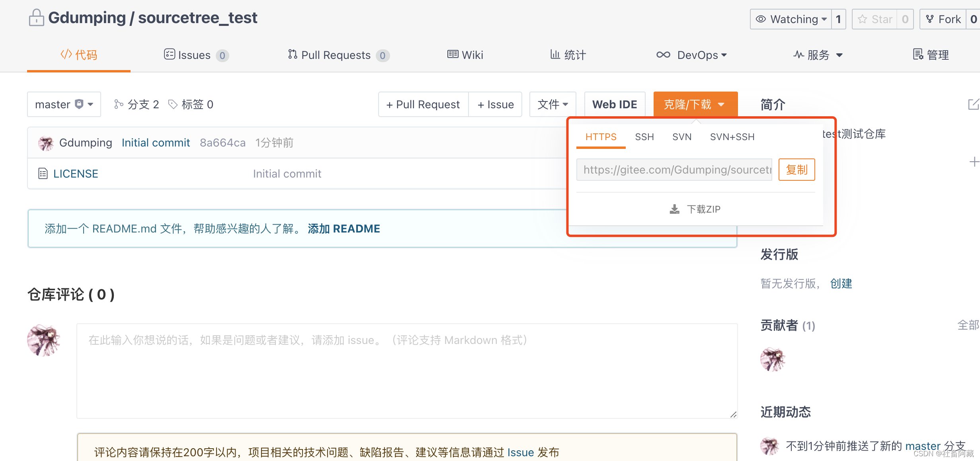The image size is (980, 461).
Task: Open the 文件 dropdown menu
Action: click(552, 104)
